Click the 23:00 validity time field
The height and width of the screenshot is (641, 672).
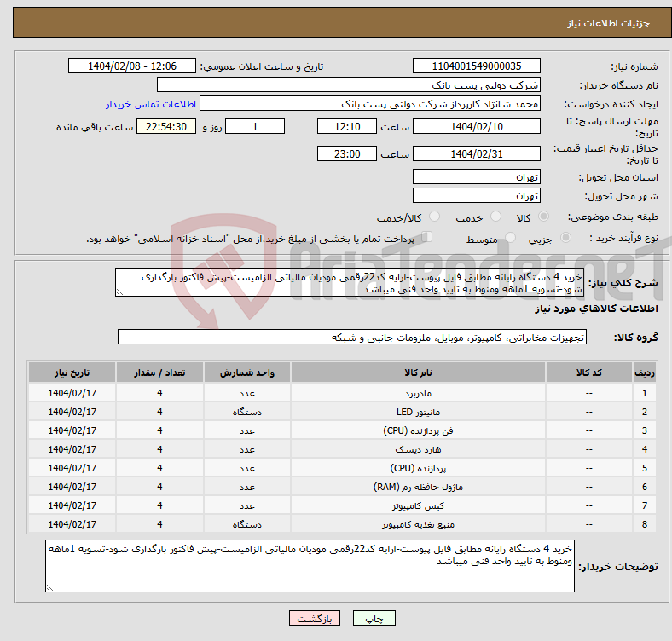347,153
